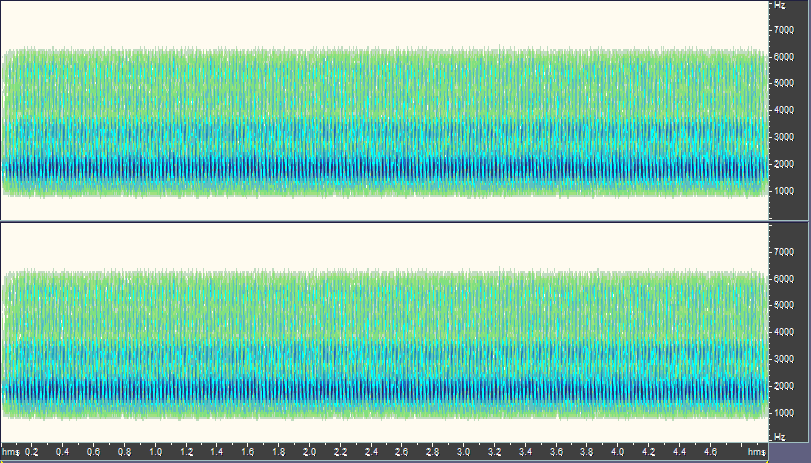Click the 0.8 mark on the time ruler
The image size is (811, 463).
pyautogui.click(x=124, y=452)
